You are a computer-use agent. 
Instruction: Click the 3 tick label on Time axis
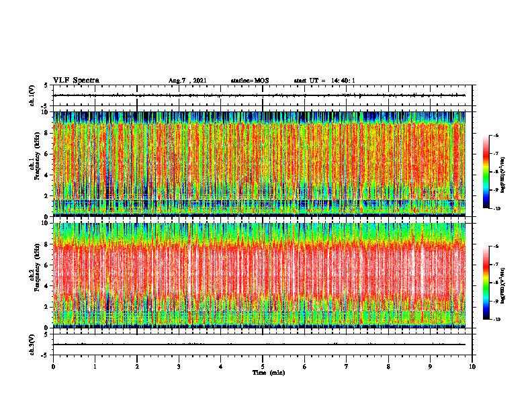pyautogui.click(x=179, y=367)
